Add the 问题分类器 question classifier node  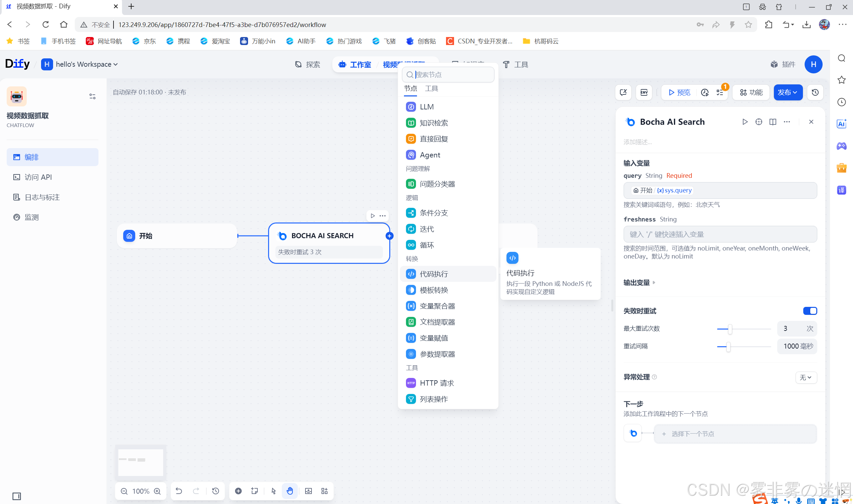click(448, 184)
